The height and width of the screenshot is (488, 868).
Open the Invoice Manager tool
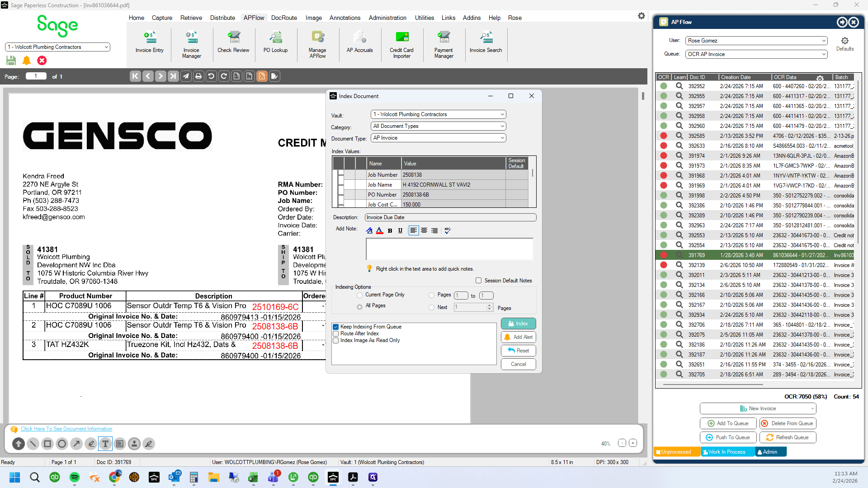pos(191,45)
